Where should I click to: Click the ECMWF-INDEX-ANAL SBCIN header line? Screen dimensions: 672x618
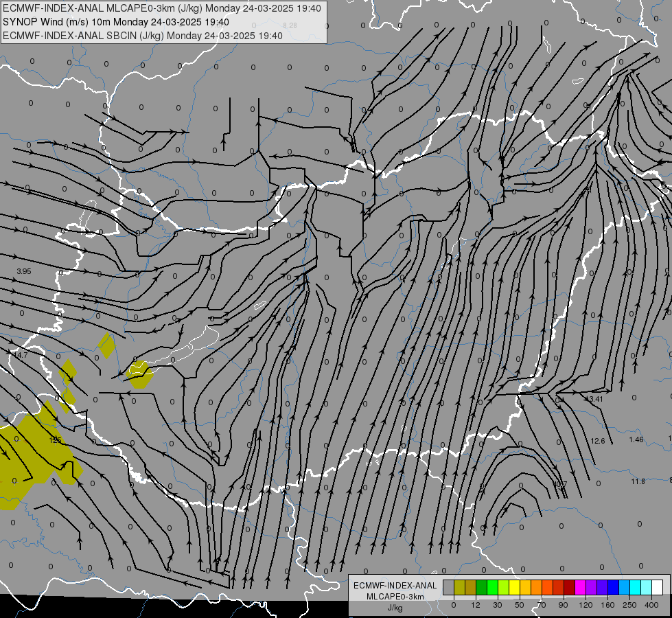click(143, 36)
